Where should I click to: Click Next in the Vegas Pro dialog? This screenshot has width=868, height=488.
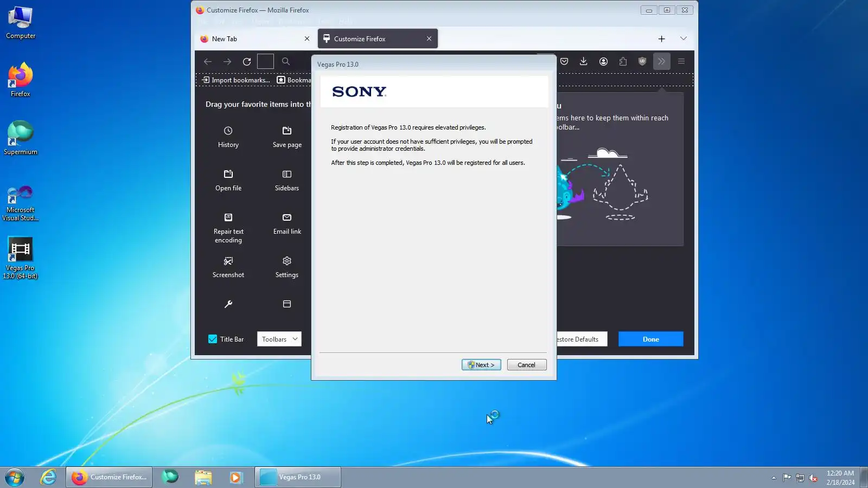(481, 365)
